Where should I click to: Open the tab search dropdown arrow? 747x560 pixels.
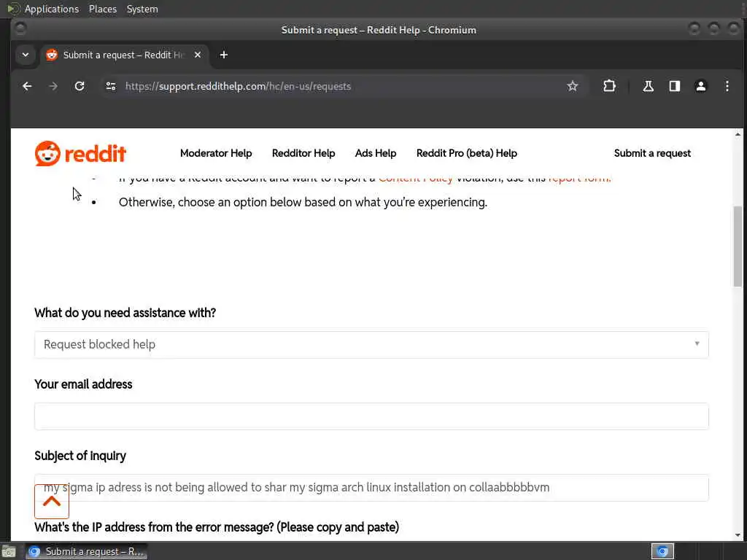click(x=26, y=55)
